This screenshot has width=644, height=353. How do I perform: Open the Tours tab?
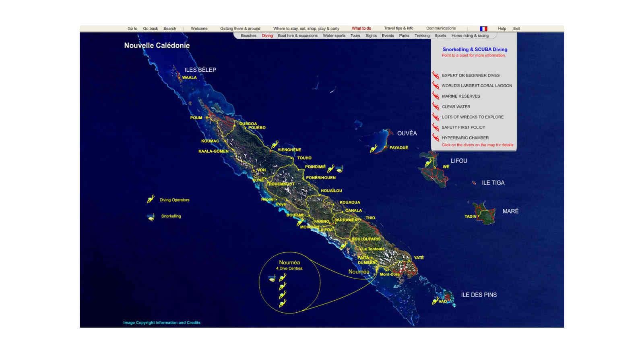(355, 35)
